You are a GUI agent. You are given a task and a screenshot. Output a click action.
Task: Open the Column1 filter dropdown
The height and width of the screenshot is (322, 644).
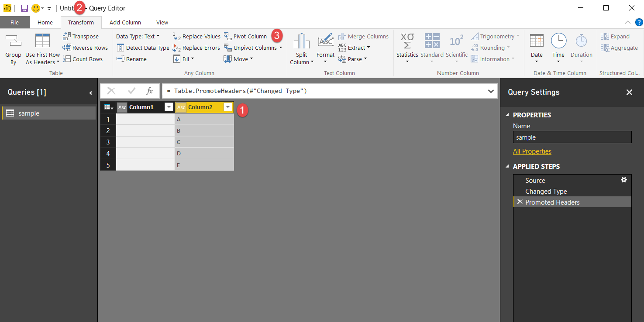169,107
